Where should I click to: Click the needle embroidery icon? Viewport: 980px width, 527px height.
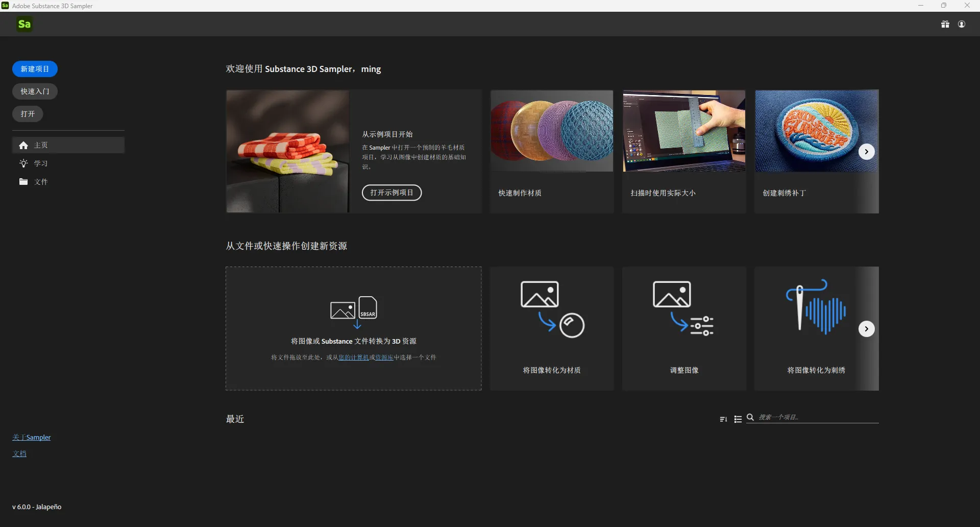point(816,306)
